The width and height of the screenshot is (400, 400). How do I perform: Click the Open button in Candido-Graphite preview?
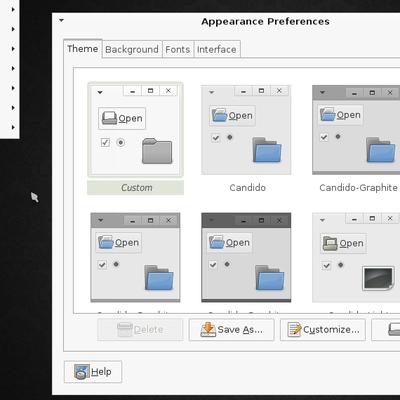340,115
